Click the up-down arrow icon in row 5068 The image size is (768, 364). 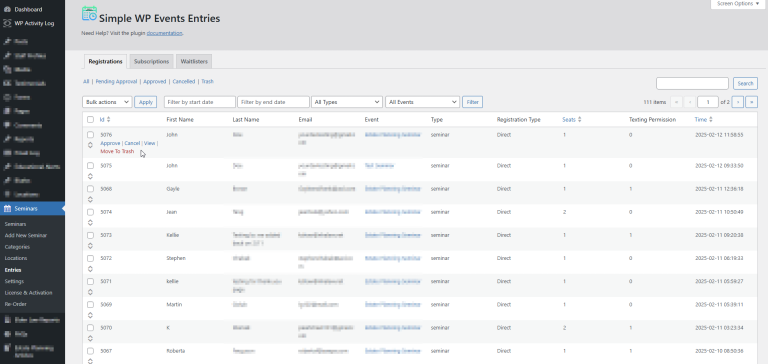click(x=90, y=199)
